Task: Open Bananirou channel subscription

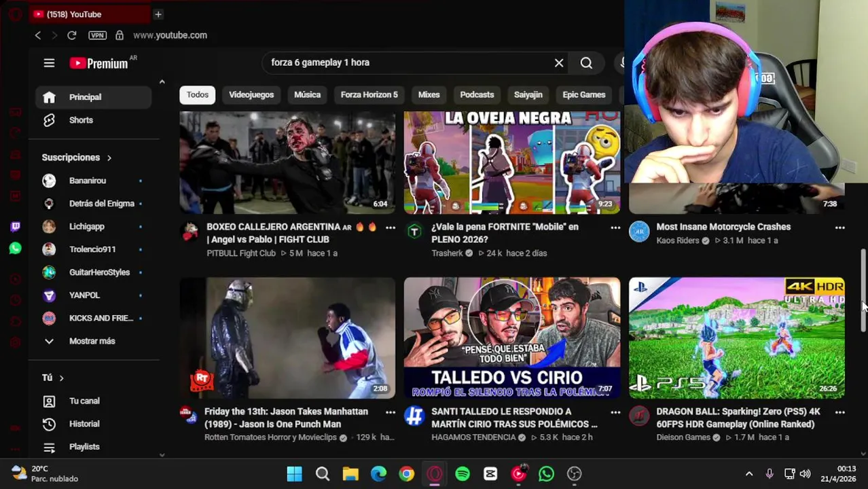Action: point(94,181)
